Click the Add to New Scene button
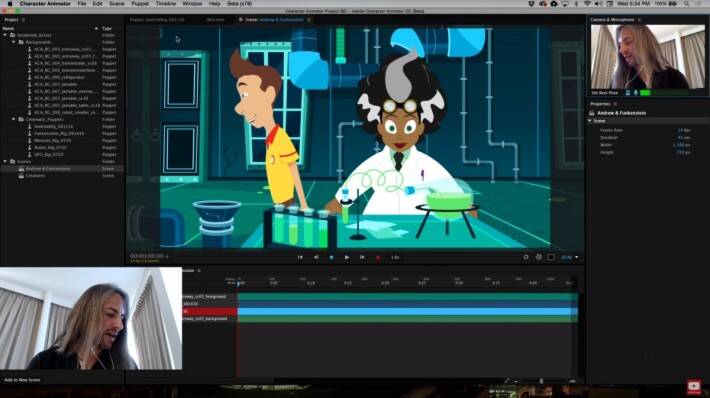Screen dimensions: 710x398 click(22, 380)
